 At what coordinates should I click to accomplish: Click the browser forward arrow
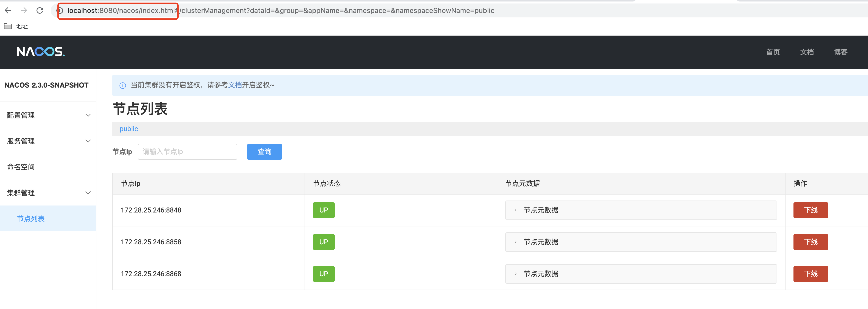click(24, 10)
